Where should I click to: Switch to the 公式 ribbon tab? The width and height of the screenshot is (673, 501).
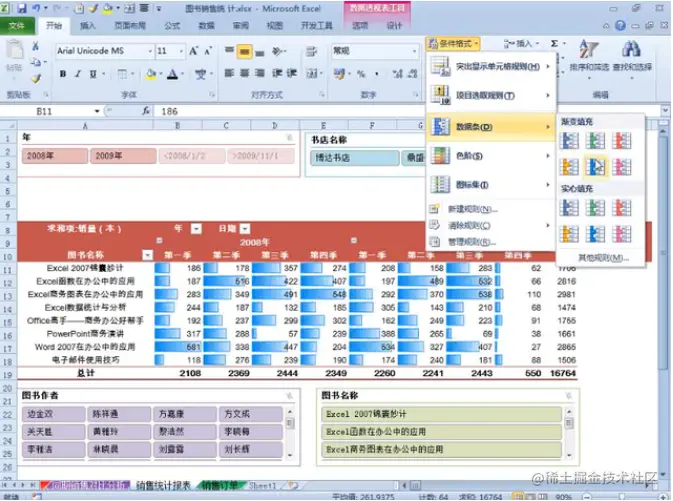172,26
